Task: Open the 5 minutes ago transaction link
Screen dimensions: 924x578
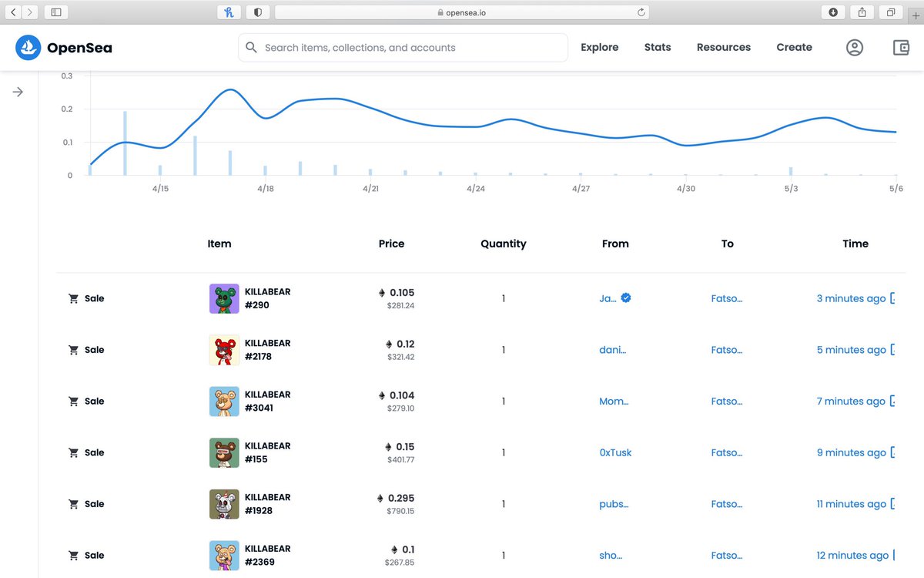Action: click(851, 350)
